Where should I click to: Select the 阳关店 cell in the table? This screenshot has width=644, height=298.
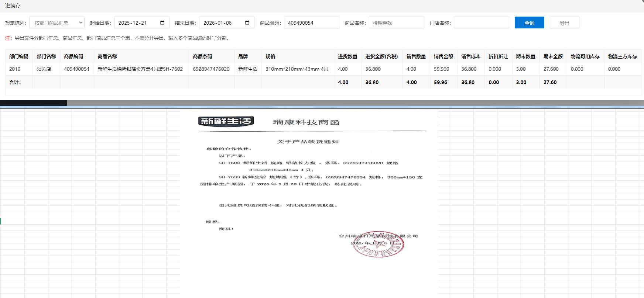pos(44,69)
